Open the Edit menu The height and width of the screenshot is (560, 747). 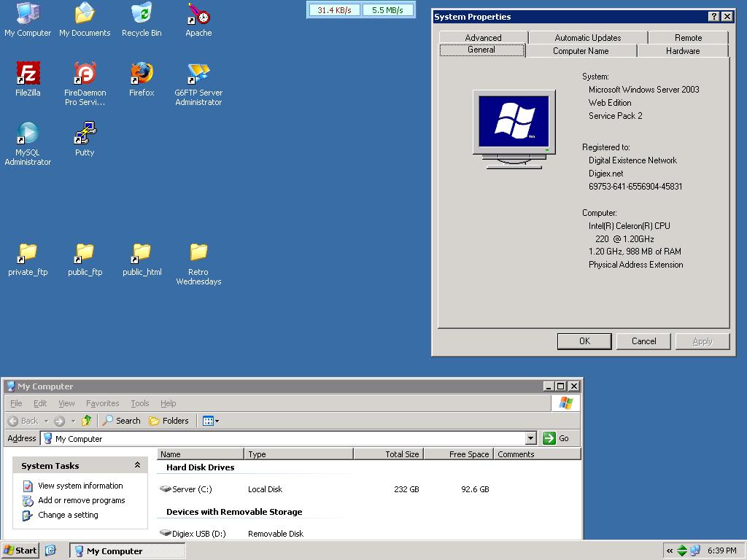click(x=40, y=403)
